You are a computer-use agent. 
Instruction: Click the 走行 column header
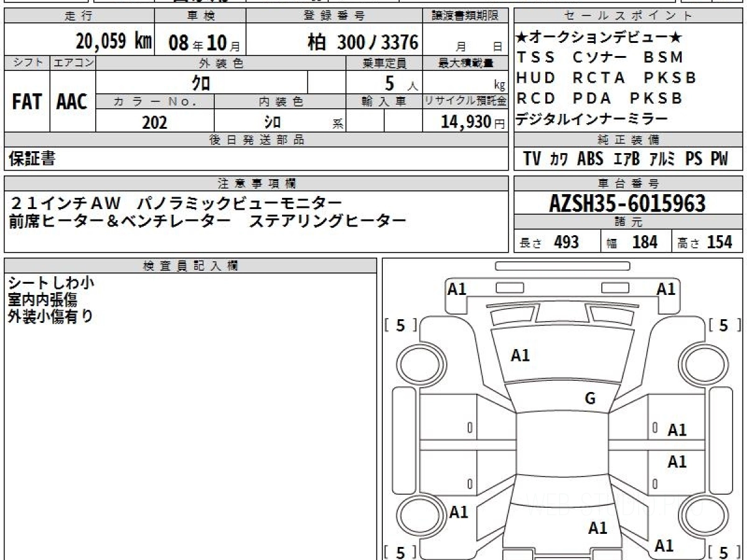tap(78, 16)
